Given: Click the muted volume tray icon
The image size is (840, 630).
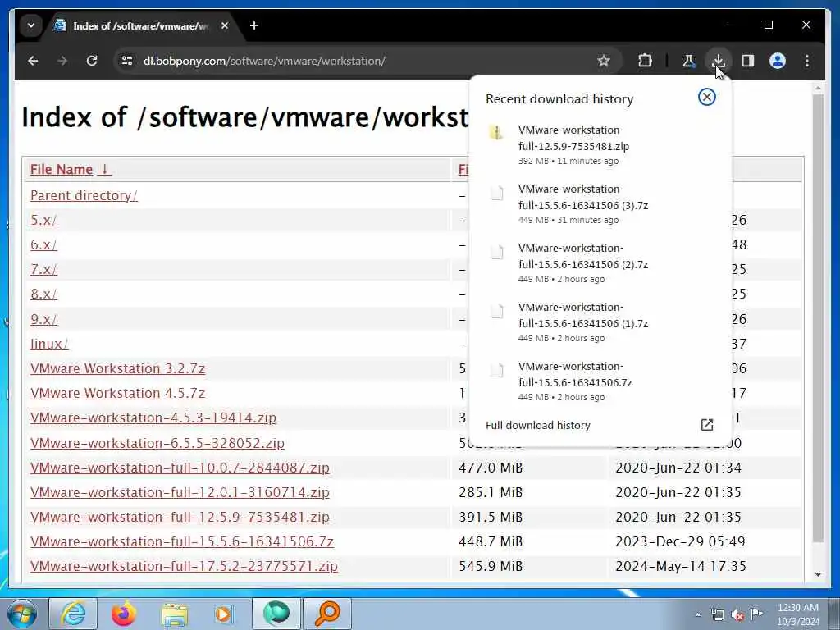Looking at the screenshot, I should coord(737,615).
